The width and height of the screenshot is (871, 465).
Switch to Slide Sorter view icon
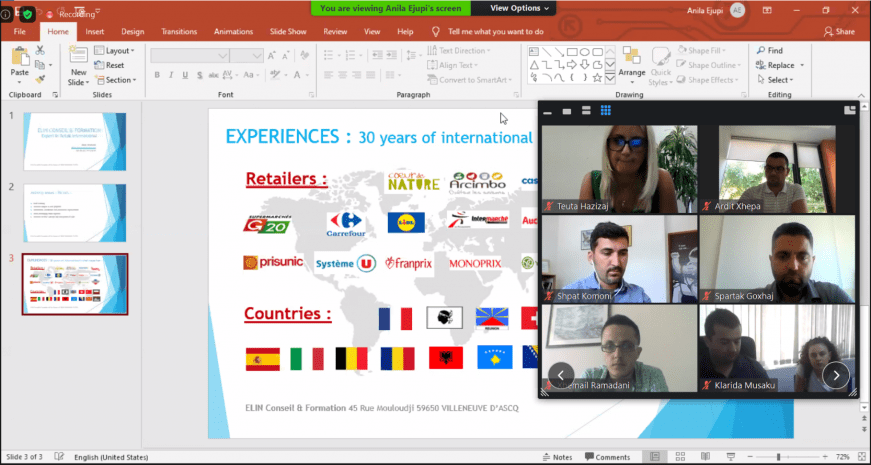point(680,457)
